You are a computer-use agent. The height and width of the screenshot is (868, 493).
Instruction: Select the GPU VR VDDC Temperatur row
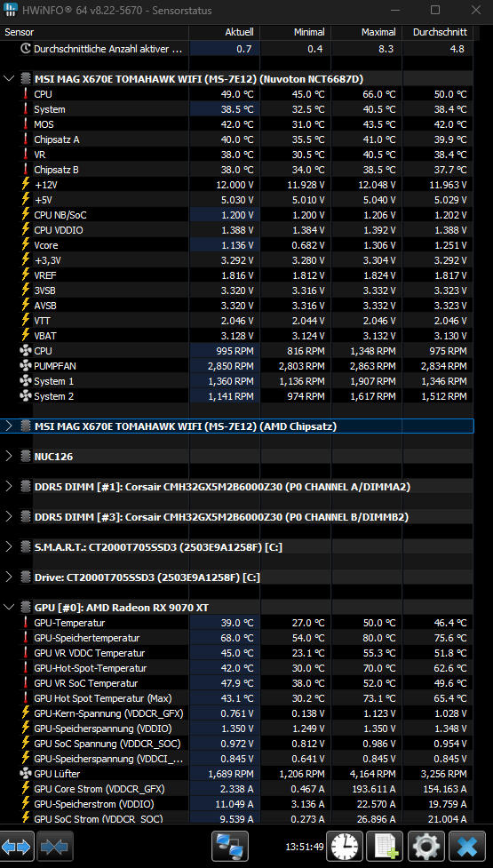(237, 653)
